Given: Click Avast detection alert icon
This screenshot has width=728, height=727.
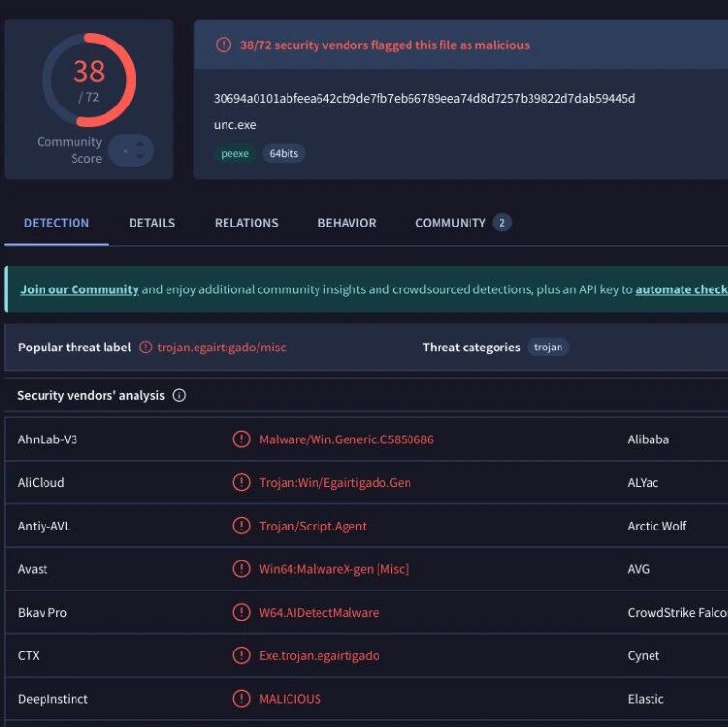Looking at the screenshot, I should click(x=241, y=568).
